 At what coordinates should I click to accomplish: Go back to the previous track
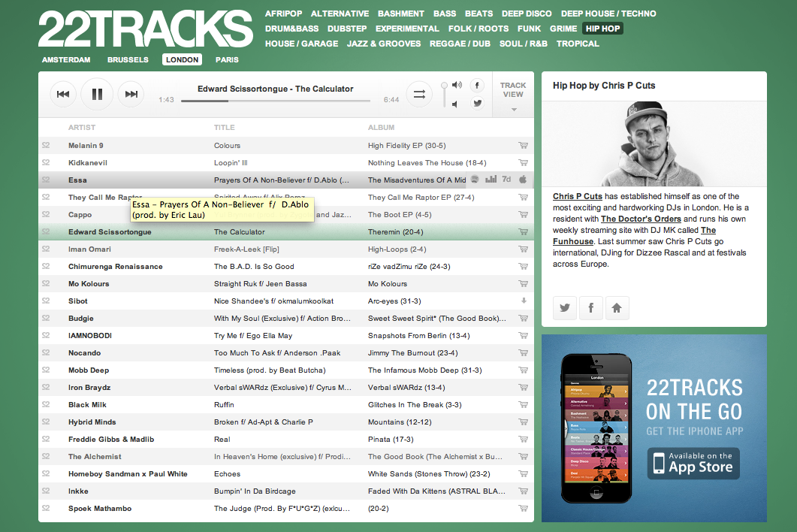tap(63, 94)
